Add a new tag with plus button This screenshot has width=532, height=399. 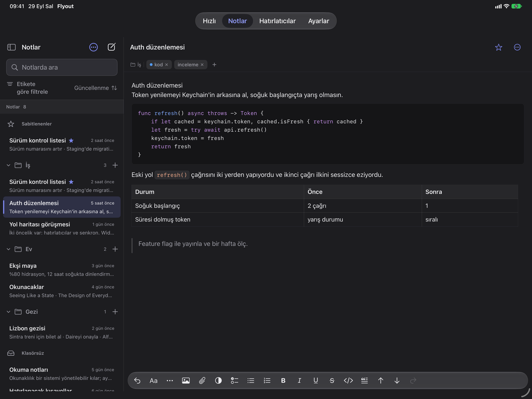tap(214, 65)
